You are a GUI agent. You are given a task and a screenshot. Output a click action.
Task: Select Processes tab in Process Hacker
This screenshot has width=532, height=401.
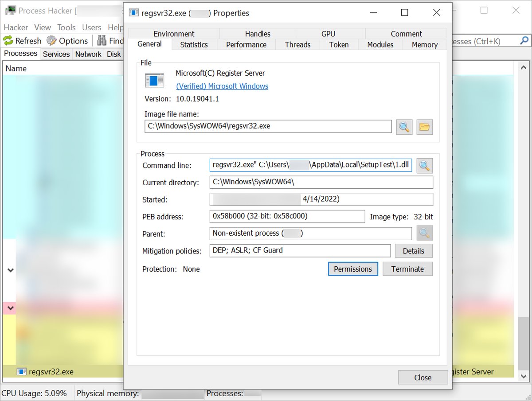21,54
